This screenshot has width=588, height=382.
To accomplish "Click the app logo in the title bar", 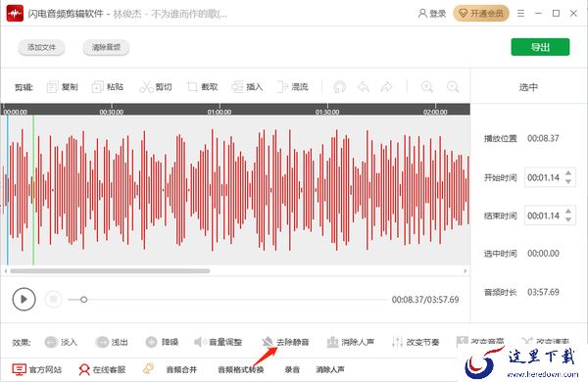I will coord(15,14).
